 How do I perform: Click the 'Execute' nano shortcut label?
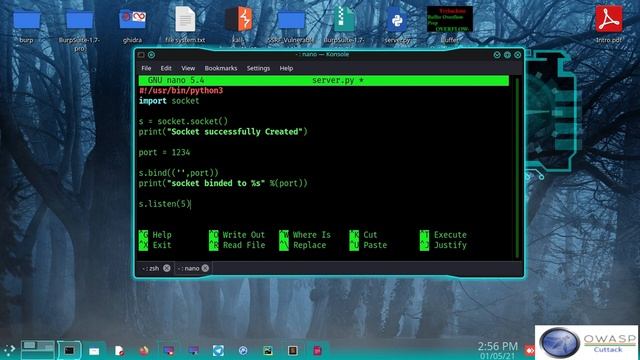(x=450, y=235)
